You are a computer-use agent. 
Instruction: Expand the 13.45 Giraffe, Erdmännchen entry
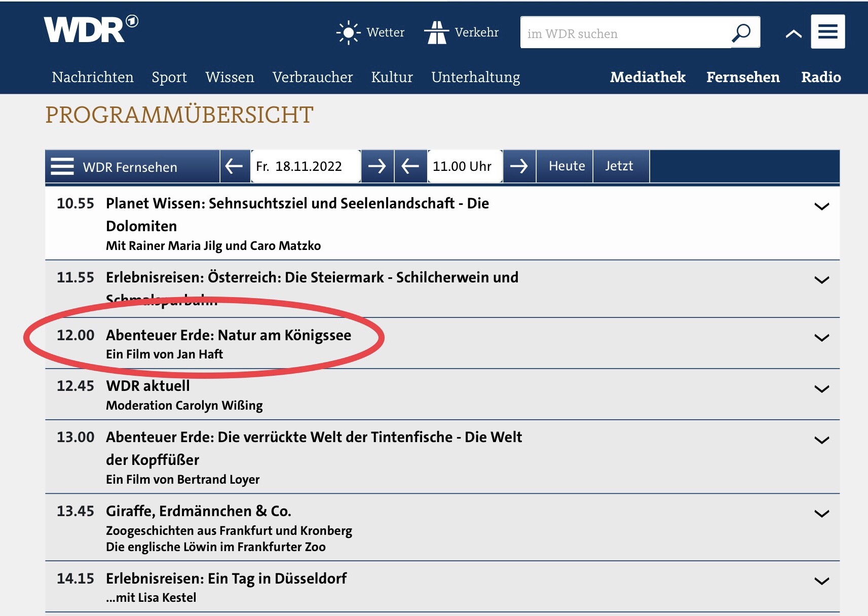click(821, 513)
